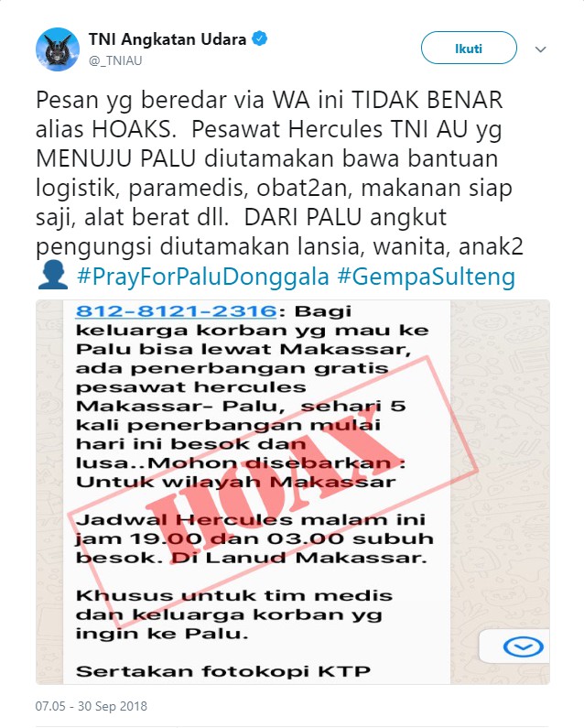Click the tweet timestamp 07.05 - 30 Sep 2018
Viewport: 584px width, 728px height.
click(x=91, y=706)
